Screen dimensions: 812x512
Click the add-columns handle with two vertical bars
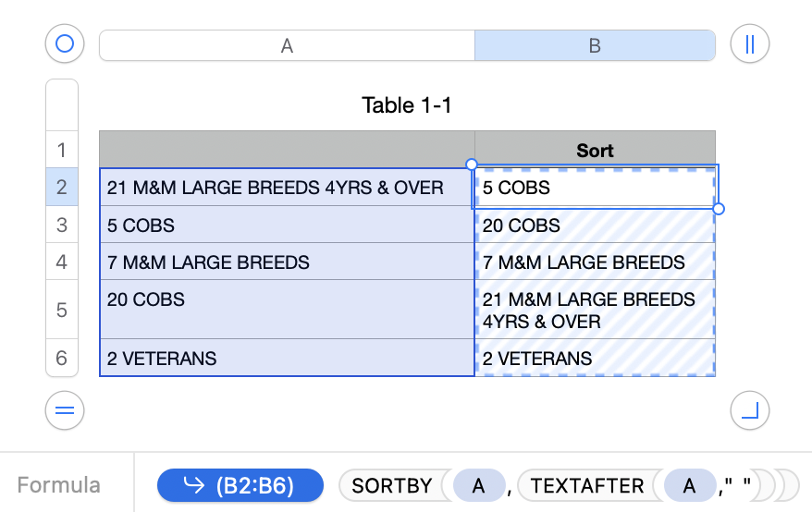(749, 43)
